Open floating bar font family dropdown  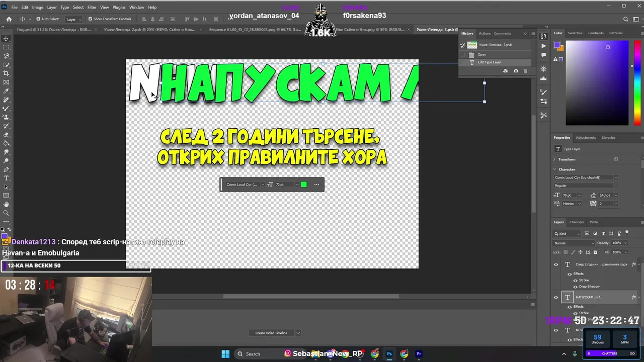click(263, 185)
